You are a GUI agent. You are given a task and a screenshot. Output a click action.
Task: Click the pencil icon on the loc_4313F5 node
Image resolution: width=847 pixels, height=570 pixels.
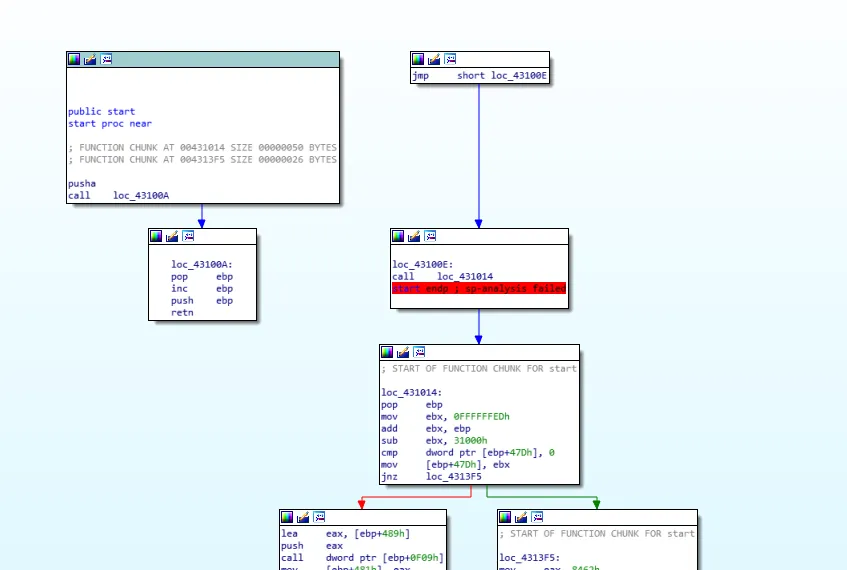click(x=521, y=517)
